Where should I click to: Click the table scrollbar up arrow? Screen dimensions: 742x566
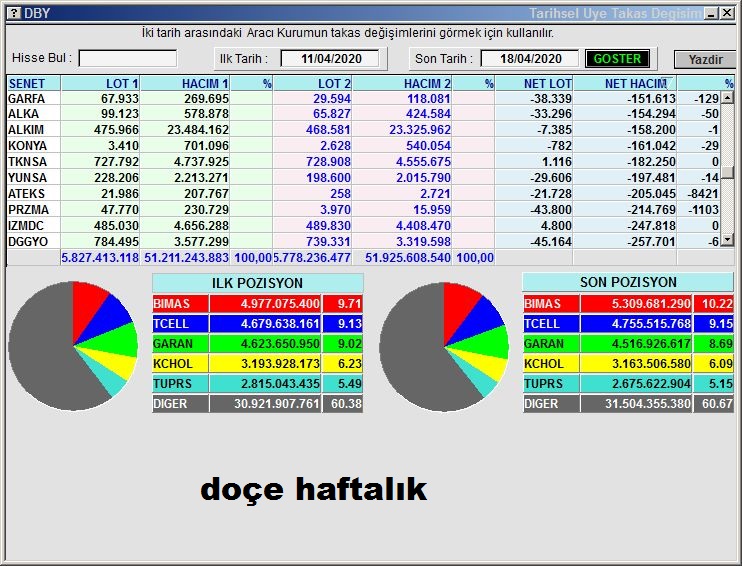[727, 98]
